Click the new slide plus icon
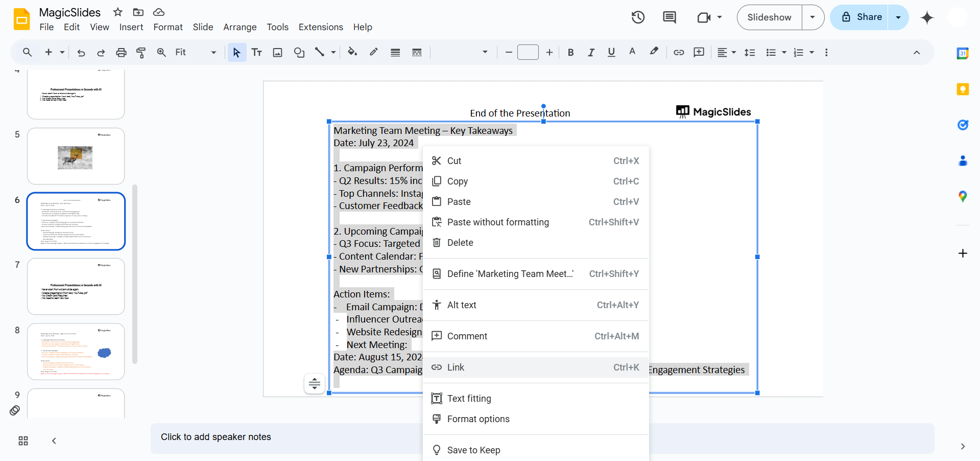 (49, 52)
